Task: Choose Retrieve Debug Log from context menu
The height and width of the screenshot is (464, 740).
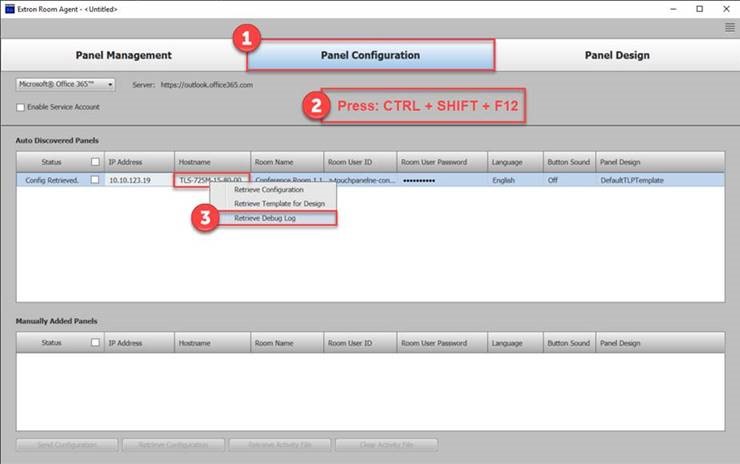Action: point(265,218)
